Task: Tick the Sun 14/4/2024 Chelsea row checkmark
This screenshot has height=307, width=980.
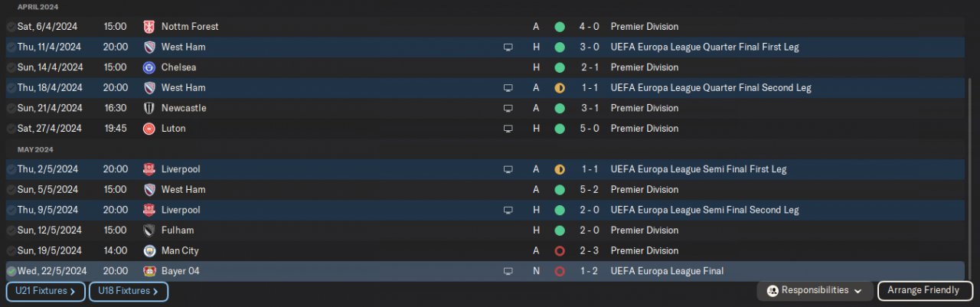Action: coord(11,67)
